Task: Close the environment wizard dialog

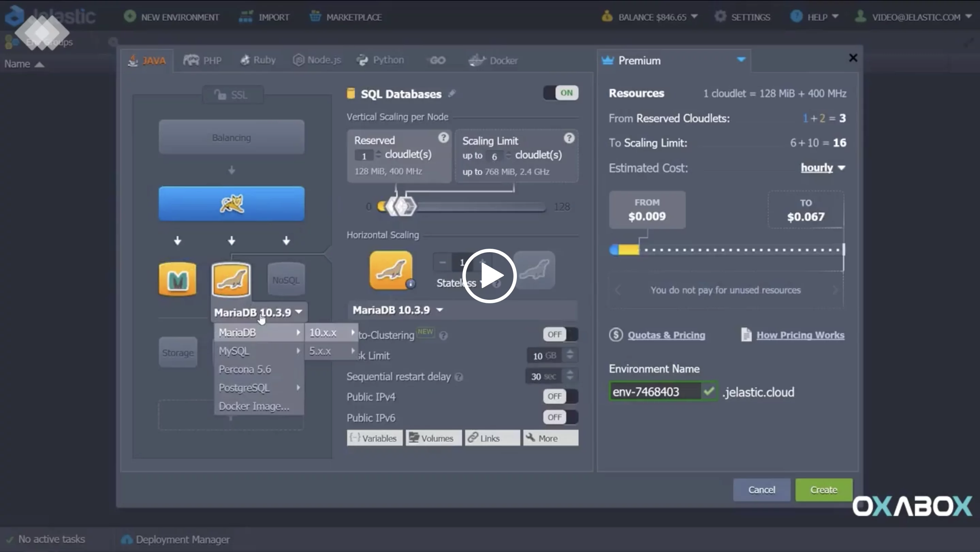Action: (x=853, y=58)
